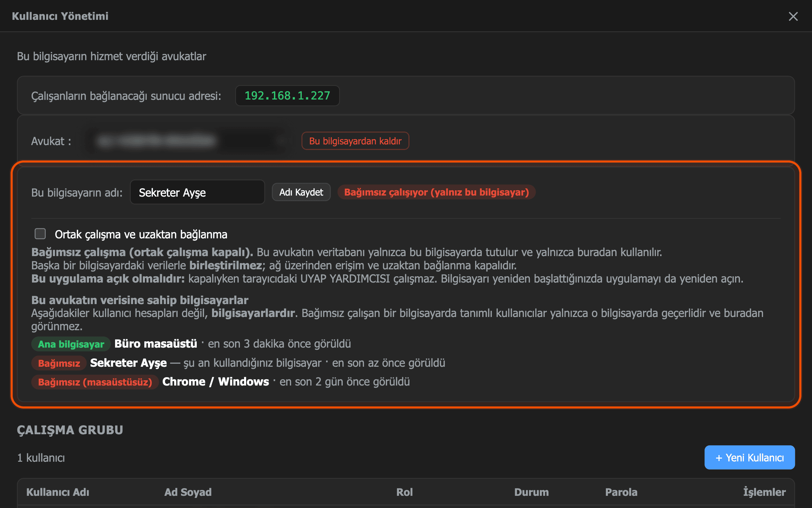Viewport: 812px width, 508px height.
Task: Click the Kullanıcı Yönetimi title
Action: [x=60, y=16]
